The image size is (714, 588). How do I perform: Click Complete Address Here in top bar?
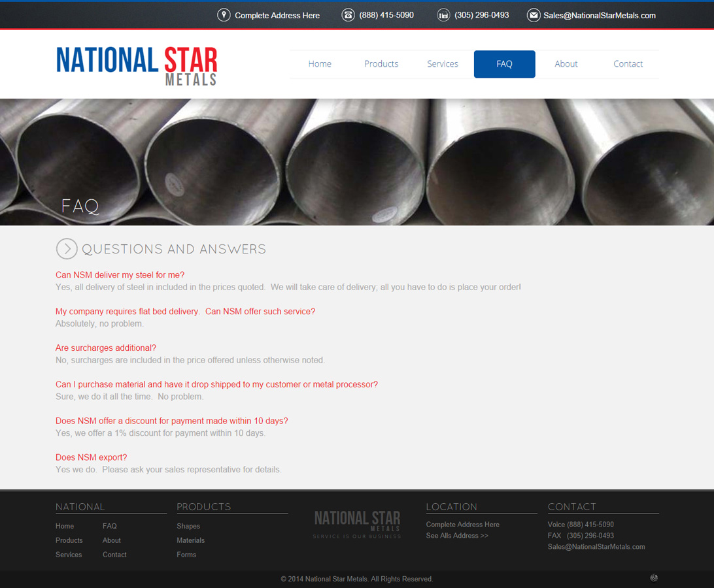(277, 16)
